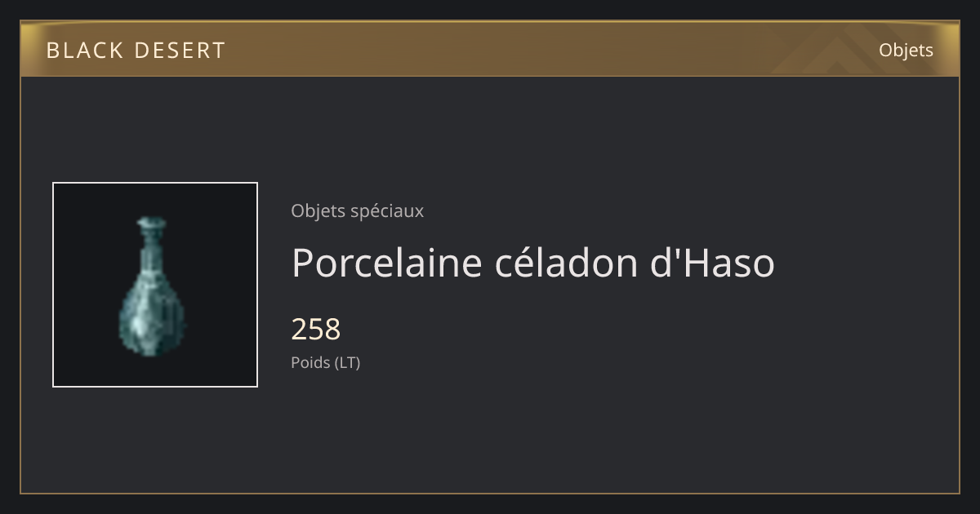Screen dimensions: 980x514
Task: Click the white-bordered item image frame
Action: coord(155,285)
